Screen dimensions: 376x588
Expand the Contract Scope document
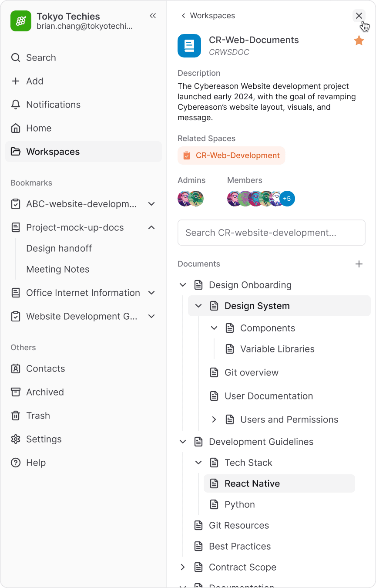coord(183,567)
